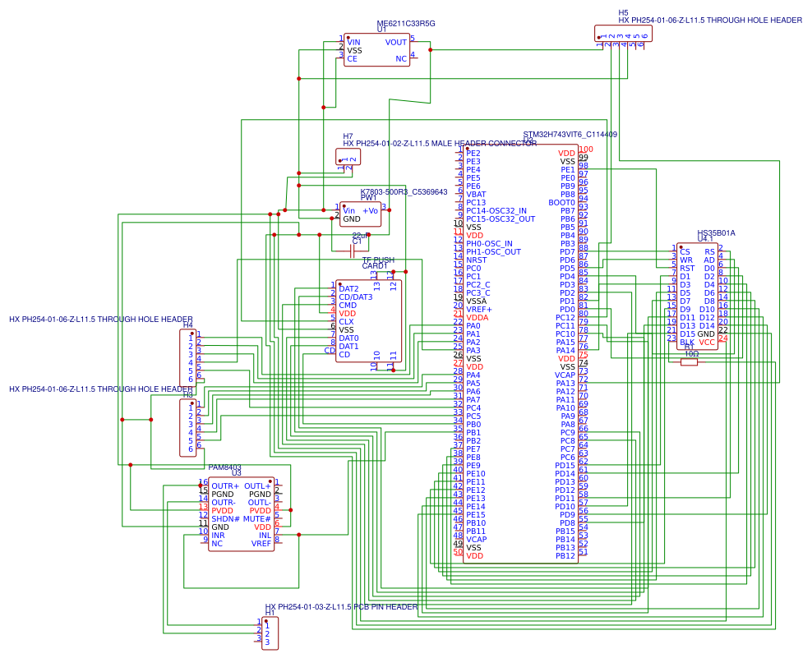Select the K7803-500R3_C5369643 part label

[x=404, y=192]
